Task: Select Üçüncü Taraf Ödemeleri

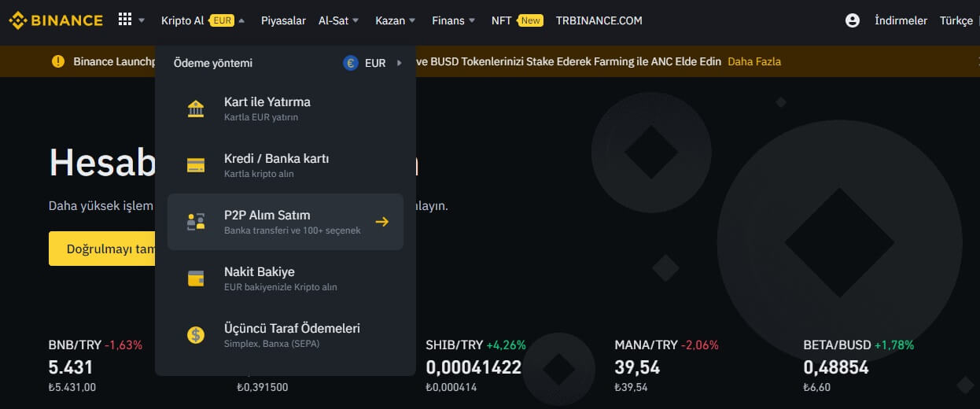Action: tap(286, 335)
